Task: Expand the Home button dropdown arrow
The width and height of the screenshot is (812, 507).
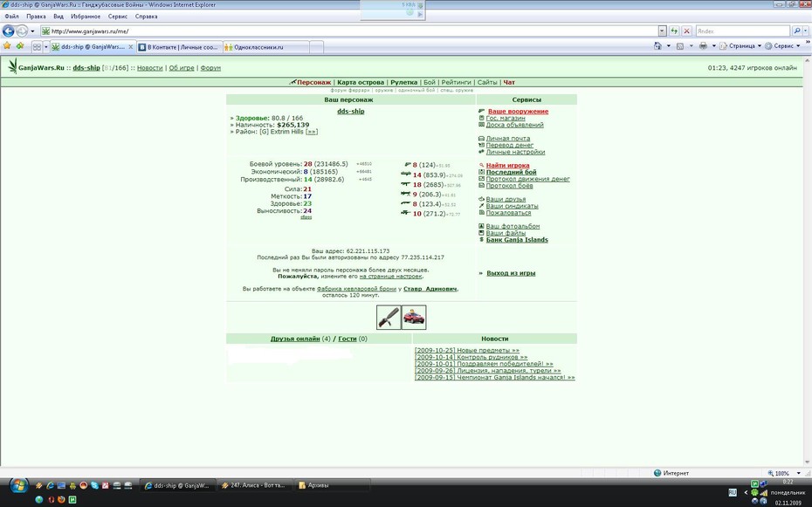Action: pyautogui.click(x=668, y=46)
